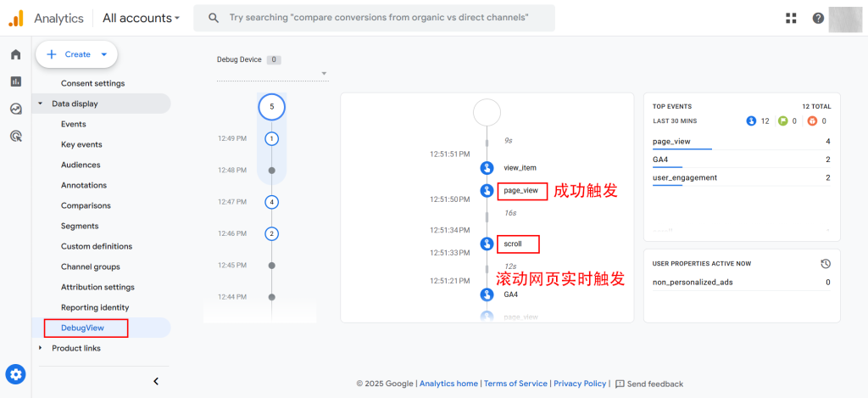Click the empty circle atop seconds stream
Viewport: 868px width, 398px height.
(487, 113)
